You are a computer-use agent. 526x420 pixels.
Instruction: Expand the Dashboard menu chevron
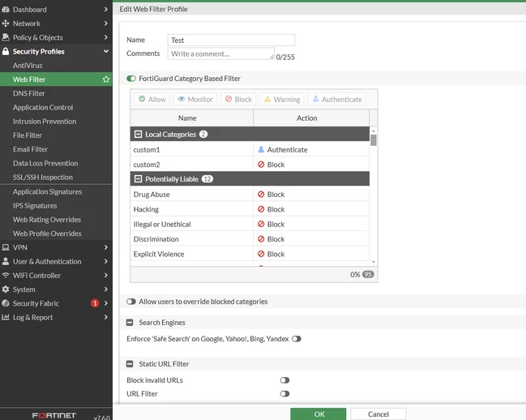tap(106, 10)
